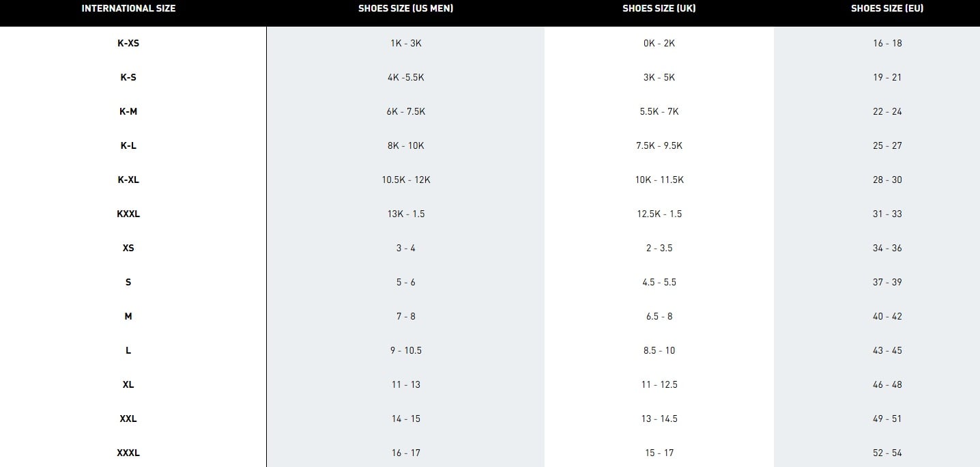Screen dimensions: 980x467
Task: Click the SHOES SIZE (EU) column header
Action: point(887,9)
